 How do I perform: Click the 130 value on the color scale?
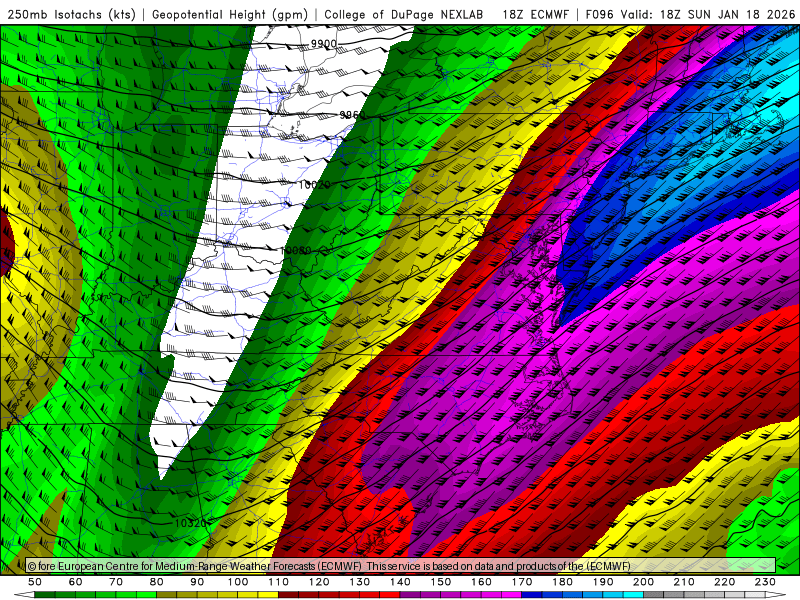pyautogui.click(x=360, y=582)
